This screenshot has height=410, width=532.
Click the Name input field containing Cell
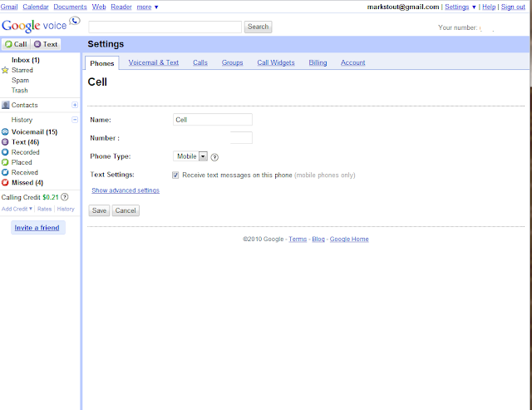pos(213,120)
